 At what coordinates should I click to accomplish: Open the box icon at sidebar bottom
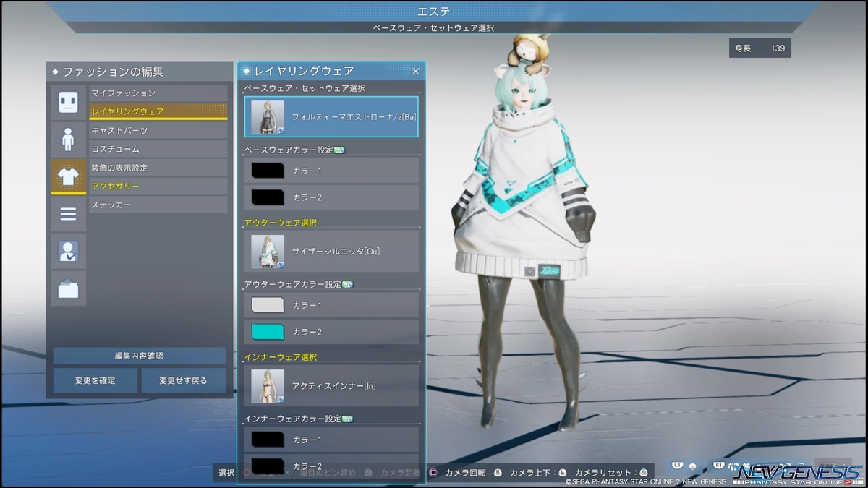tap(68, 289)
